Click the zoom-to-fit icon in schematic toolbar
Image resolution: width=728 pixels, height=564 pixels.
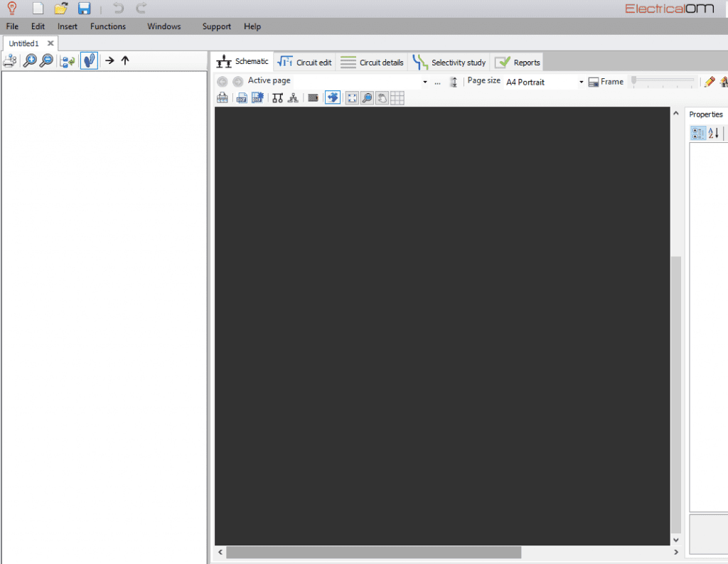pos(352,98)
